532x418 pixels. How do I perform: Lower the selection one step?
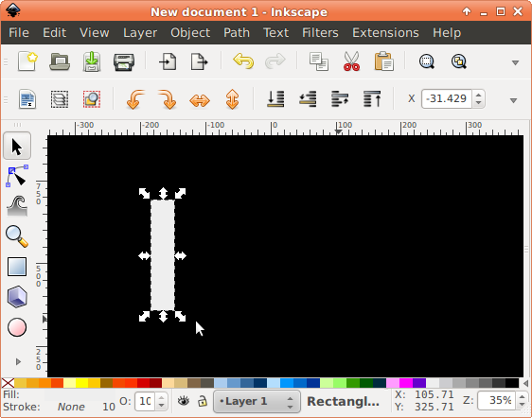pos(308,98)
